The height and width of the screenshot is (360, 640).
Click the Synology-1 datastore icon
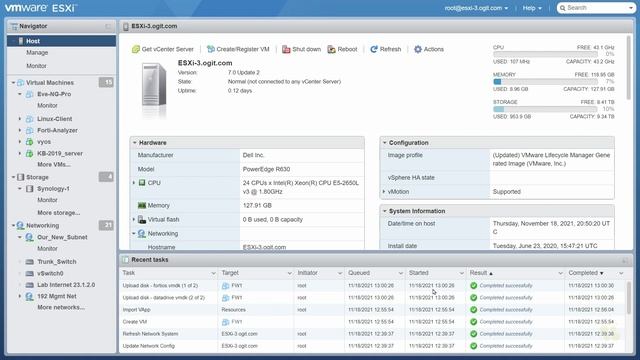click(29, 189)
